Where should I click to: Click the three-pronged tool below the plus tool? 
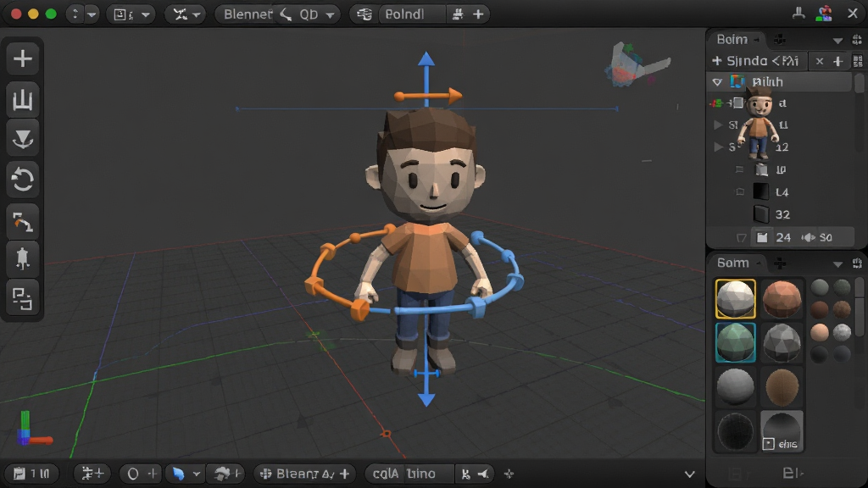(23, 100)
